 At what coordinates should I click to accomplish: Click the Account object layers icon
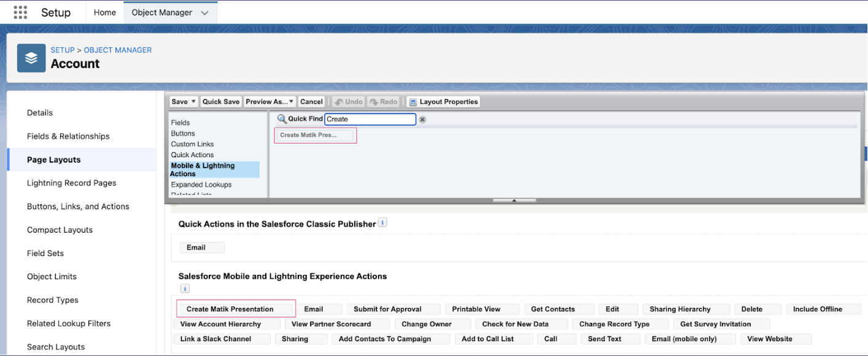31,58
